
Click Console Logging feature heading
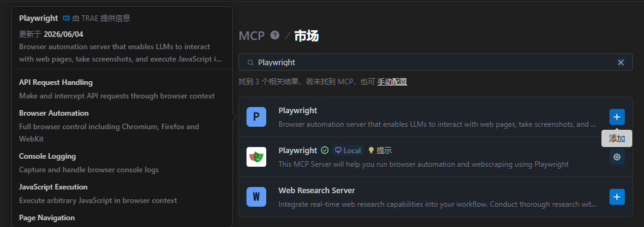click(x=47, y=156)
